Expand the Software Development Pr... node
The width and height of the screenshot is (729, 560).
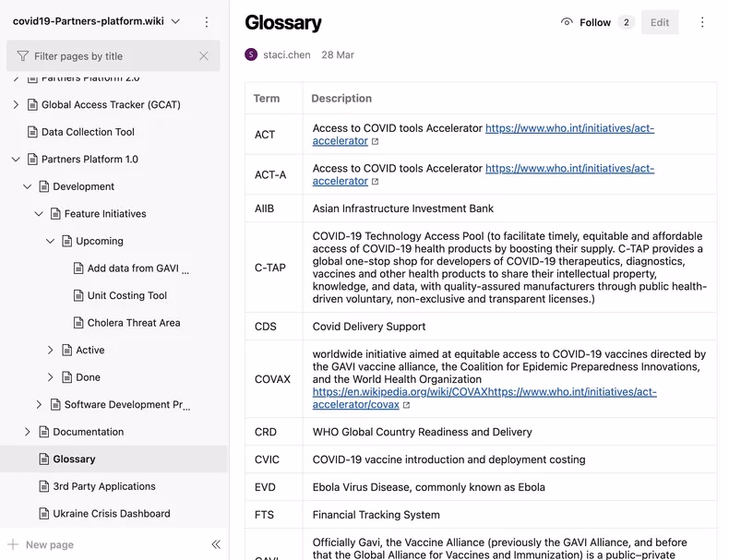click(39, 405)
